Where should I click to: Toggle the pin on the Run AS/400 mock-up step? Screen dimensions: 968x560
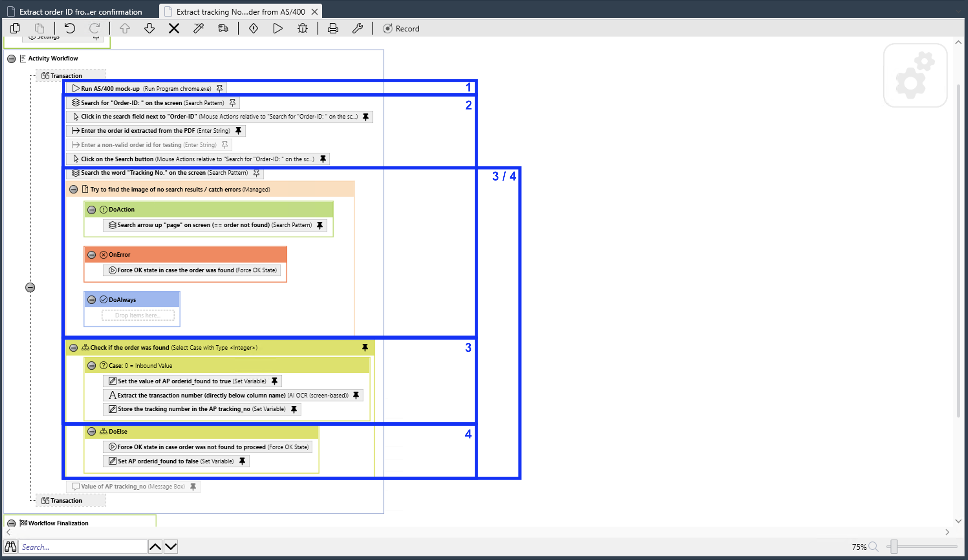pos(219,88)
